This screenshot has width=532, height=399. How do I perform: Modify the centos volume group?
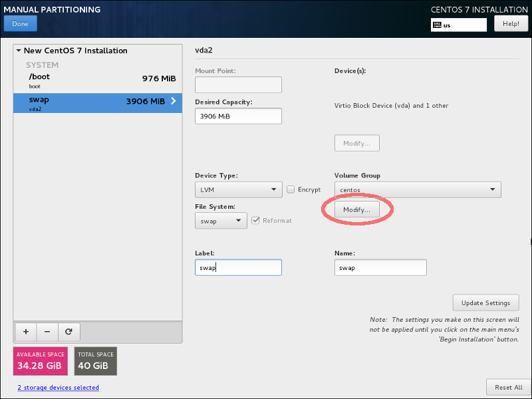pos(356,209)
